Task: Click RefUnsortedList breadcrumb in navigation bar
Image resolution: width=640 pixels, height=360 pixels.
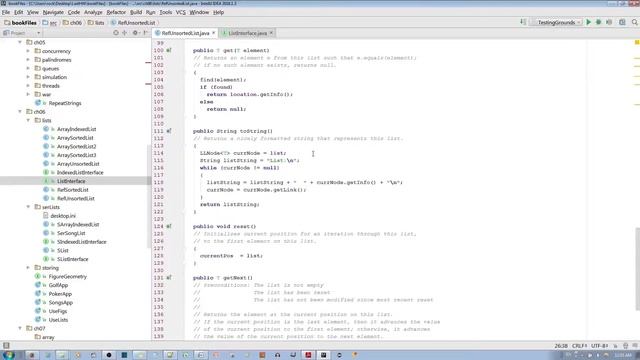Action: 133,23
